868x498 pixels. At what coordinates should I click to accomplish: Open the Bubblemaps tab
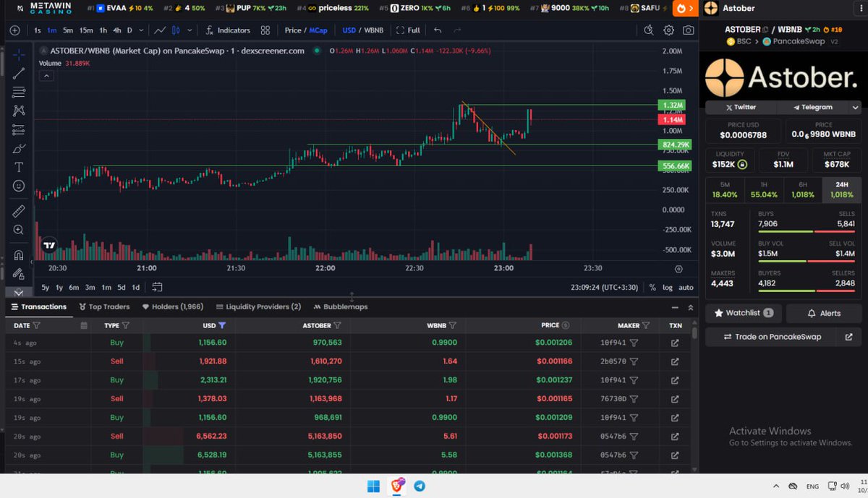340,306
